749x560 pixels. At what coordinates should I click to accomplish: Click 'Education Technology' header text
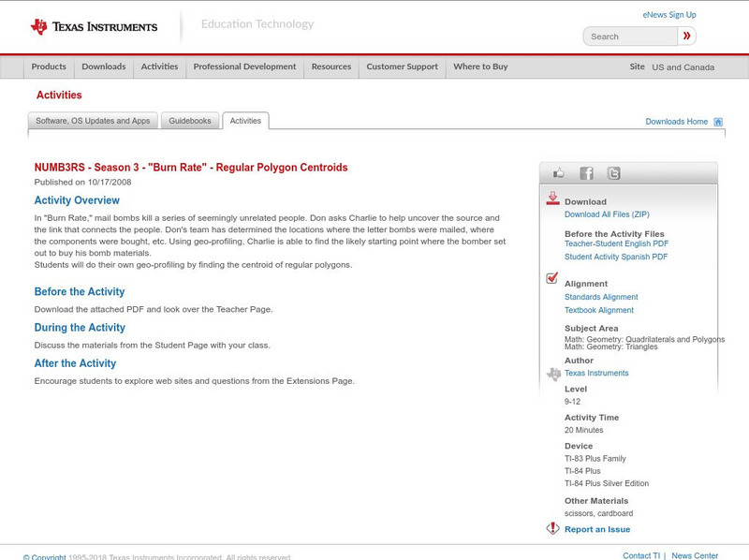(257, 24)
